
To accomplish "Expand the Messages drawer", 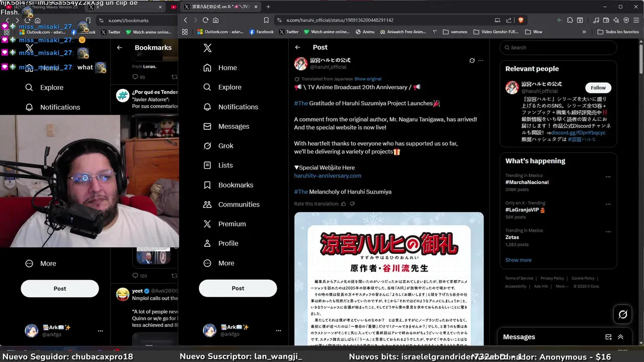I will pyautogui.click(x=620, y=337).
